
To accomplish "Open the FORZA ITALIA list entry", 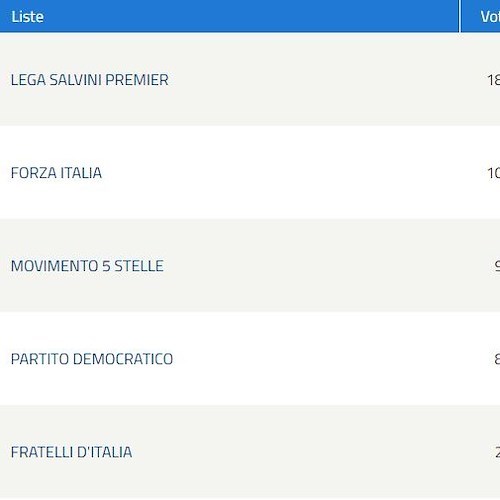I will tap(56, 173).
